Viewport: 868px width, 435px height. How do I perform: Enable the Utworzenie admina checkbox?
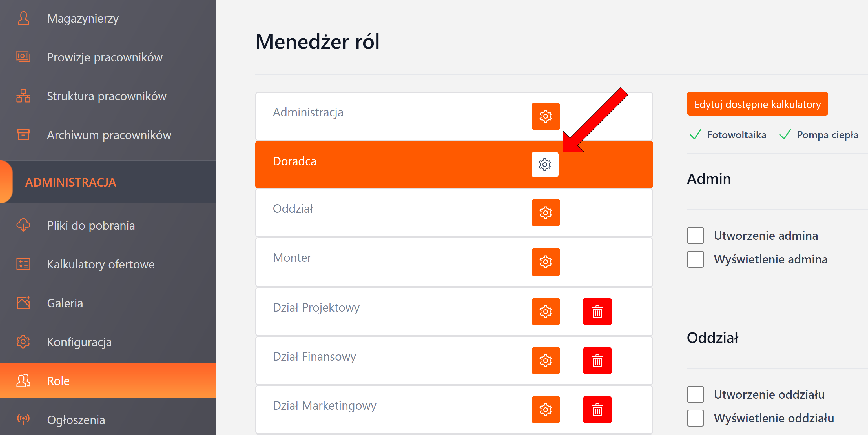pyautogui.click(x=695, y=236)
